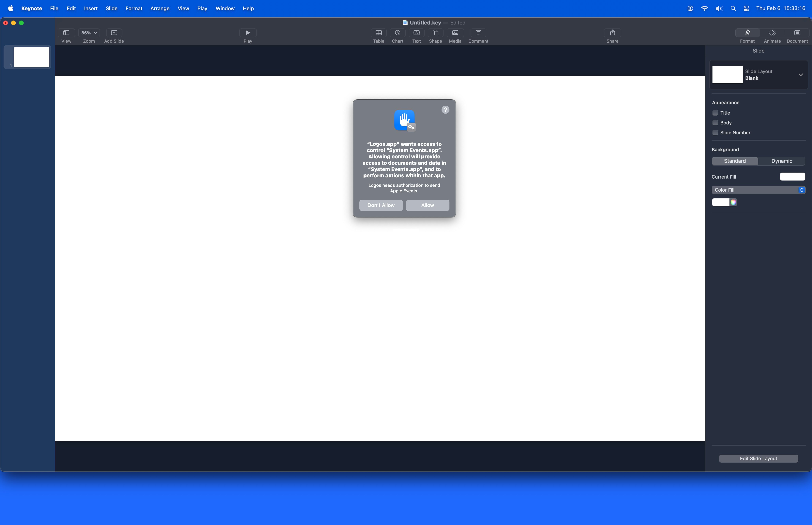
Task: Expand the Slide Layout Blank chooser
Action: pyautogui.click(x=801, y=75)
